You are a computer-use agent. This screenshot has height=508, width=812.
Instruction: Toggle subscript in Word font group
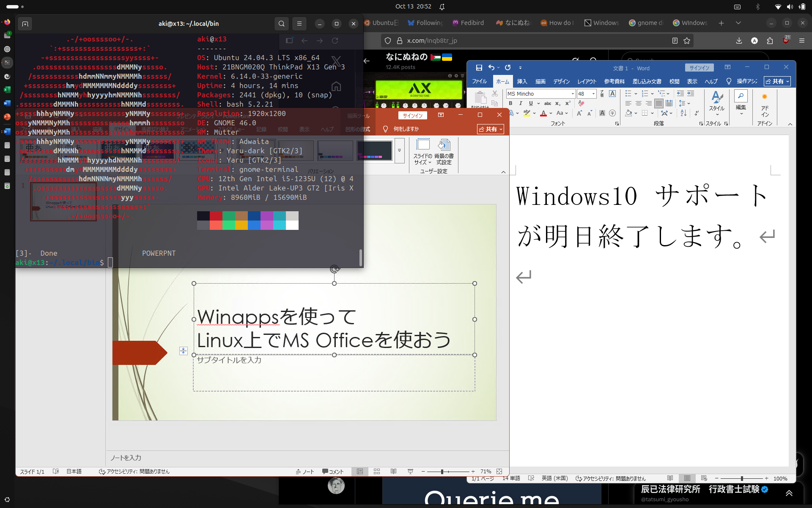558,103
